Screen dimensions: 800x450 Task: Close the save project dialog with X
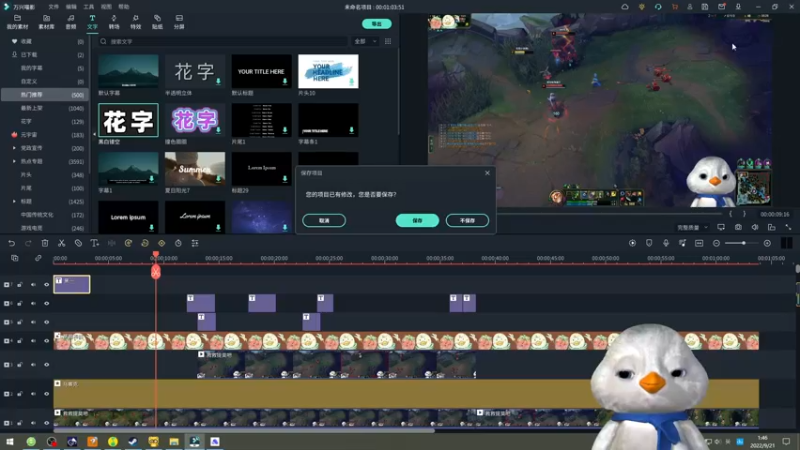(x=487, y=173)
